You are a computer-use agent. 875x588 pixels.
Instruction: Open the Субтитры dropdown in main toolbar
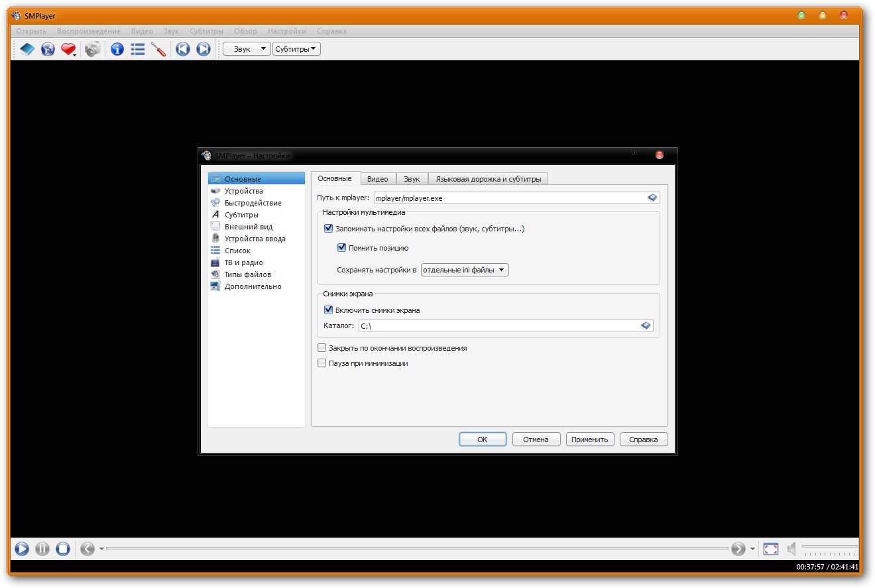[x=296, y=49]
